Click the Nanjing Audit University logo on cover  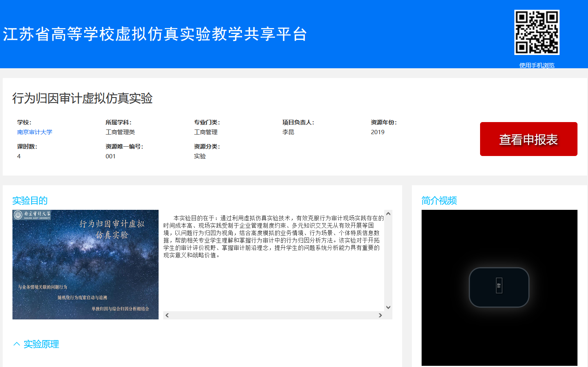32,215
